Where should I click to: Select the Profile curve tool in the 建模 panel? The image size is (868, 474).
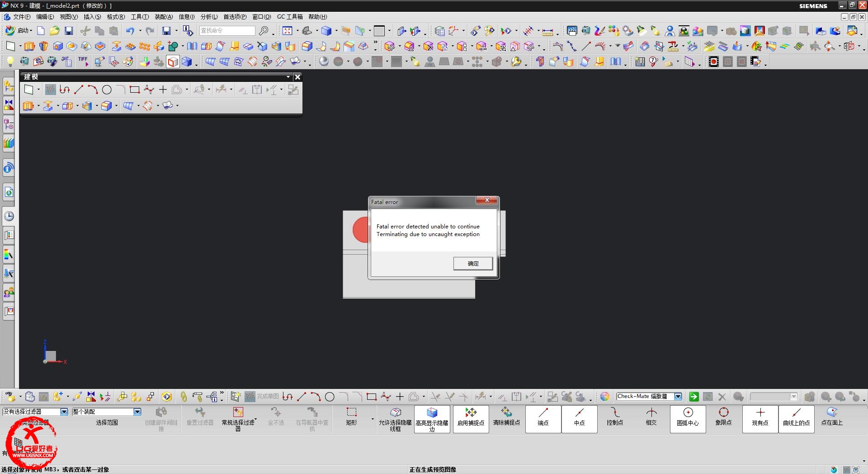coord(65,90)
